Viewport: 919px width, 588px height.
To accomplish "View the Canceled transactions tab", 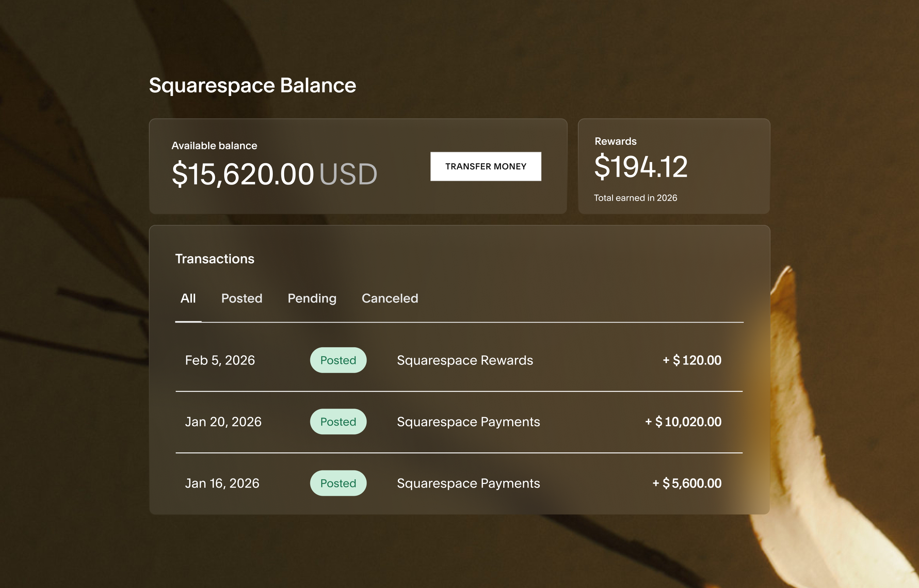I will pyautogui.click(x=389, y=298).
